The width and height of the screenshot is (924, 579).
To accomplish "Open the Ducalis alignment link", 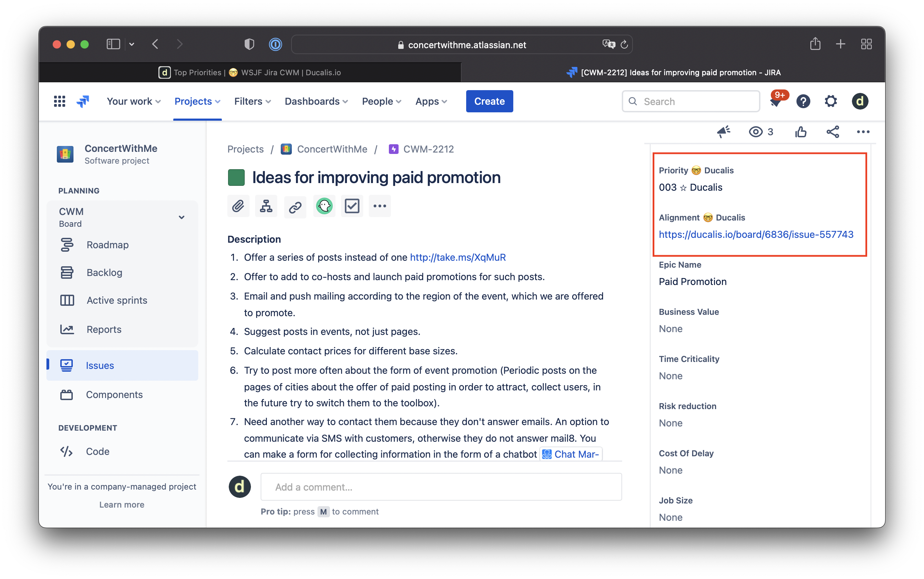I will (756, 234).
